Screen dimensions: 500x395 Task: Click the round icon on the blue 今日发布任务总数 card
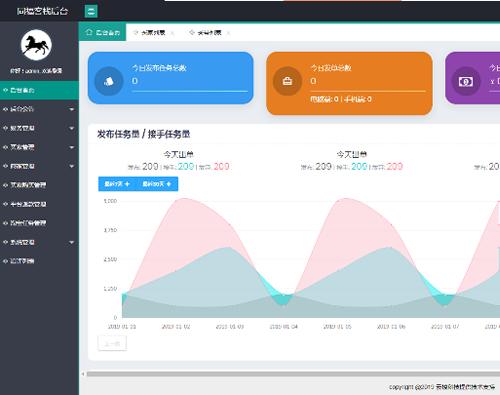click(109, 81)
